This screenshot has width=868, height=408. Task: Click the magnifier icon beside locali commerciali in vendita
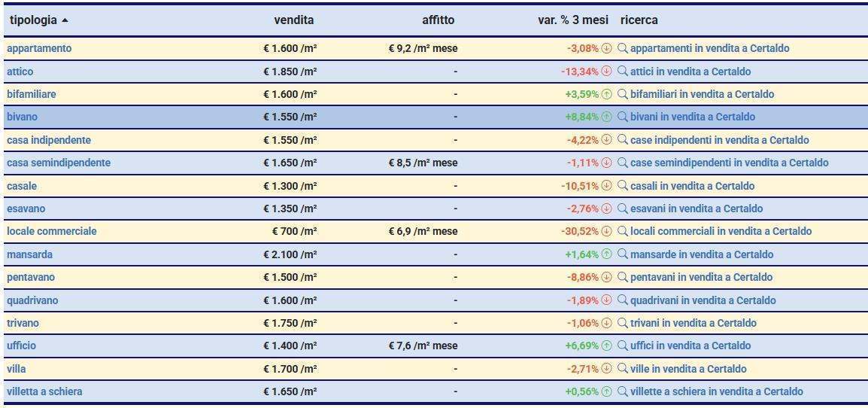pos(622,232)
